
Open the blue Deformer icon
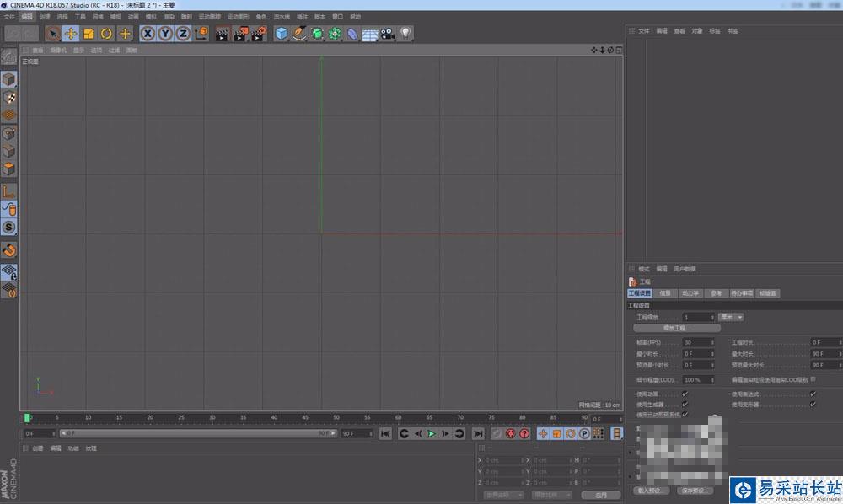pos(352,34)
